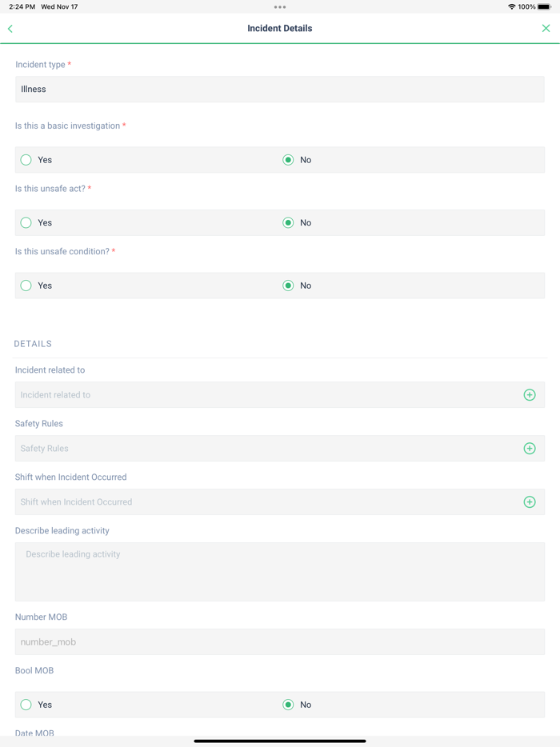Select Yes for unsafe act
Viewport: 560px width, 747px height.
[x=26, y=223]
